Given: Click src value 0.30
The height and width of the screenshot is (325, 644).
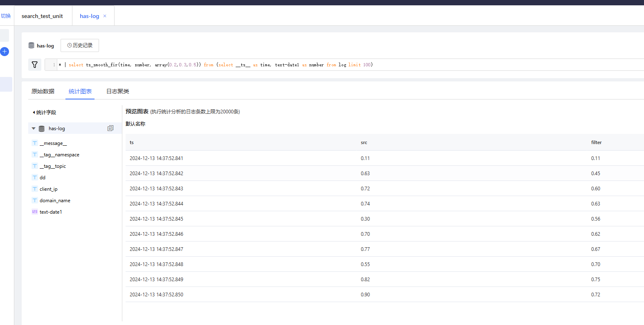Looking at the screenshot, I should click(365, 219).
